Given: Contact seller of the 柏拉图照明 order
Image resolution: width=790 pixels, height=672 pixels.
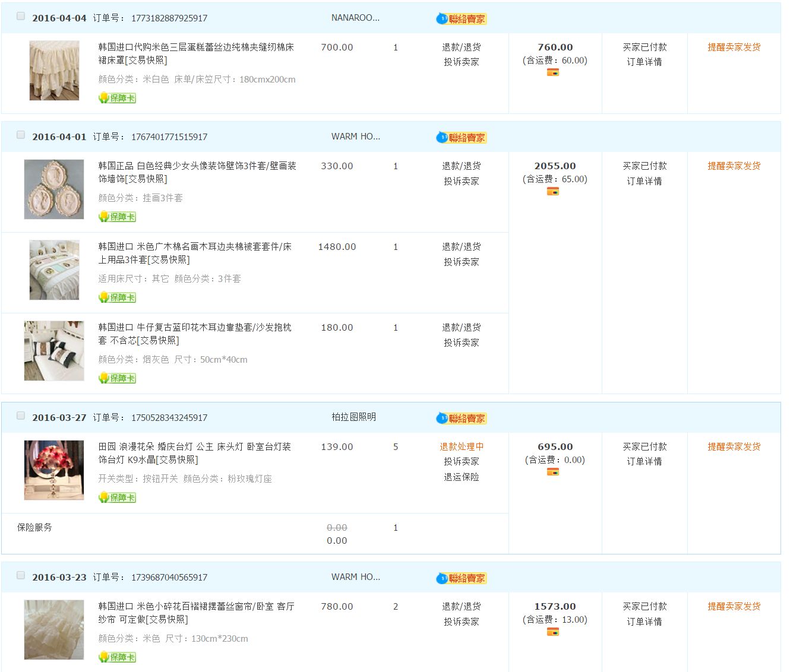Looking at the screenshot, I should 462,419.
